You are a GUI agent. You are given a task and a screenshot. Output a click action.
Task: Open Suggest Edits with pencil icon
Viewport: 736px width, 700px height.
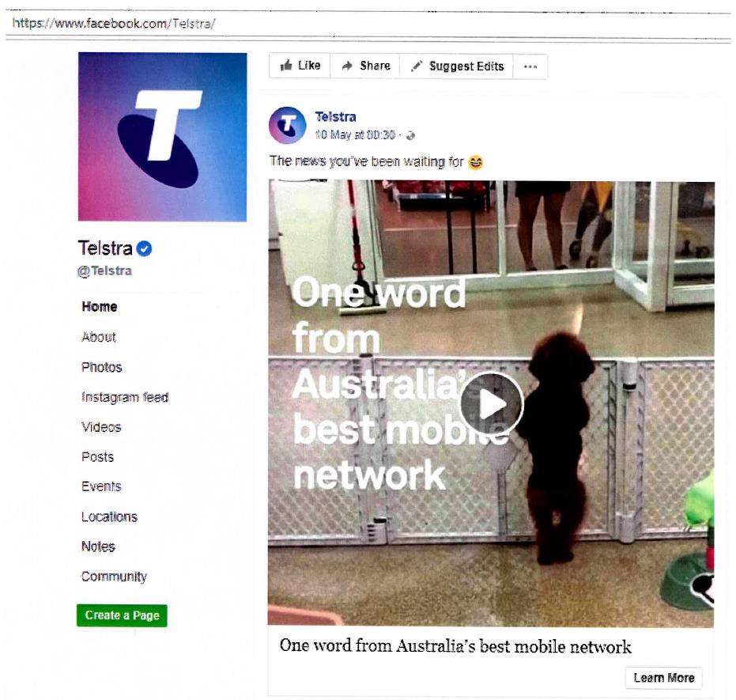(x=456, y=66)
